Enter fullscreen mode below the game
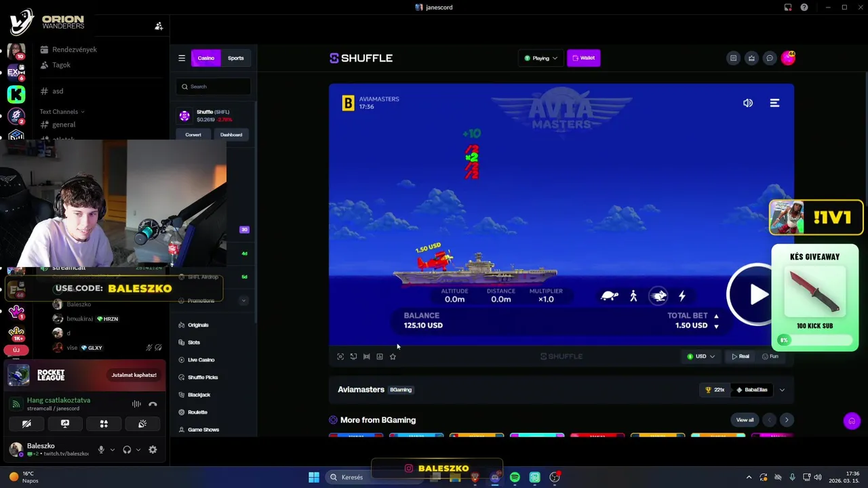Viewport: 868px width, 488px height. [340, 357]
